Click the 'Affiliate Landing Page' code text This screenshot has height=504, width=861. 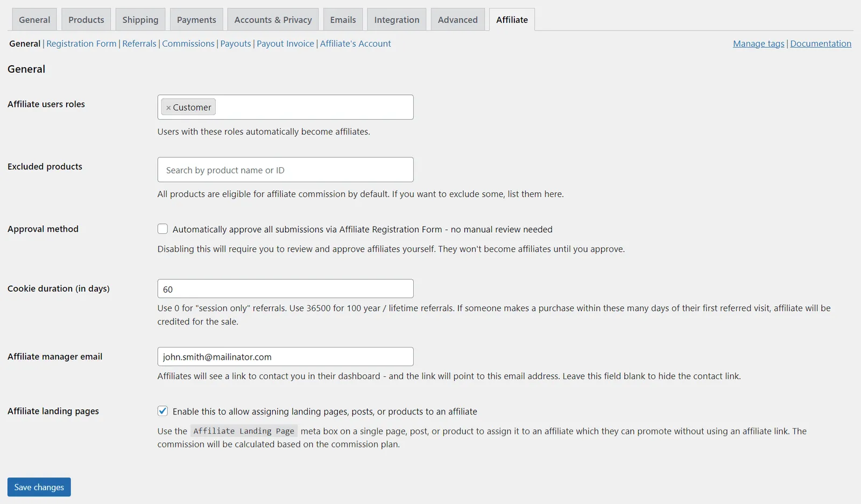[244, 431]
